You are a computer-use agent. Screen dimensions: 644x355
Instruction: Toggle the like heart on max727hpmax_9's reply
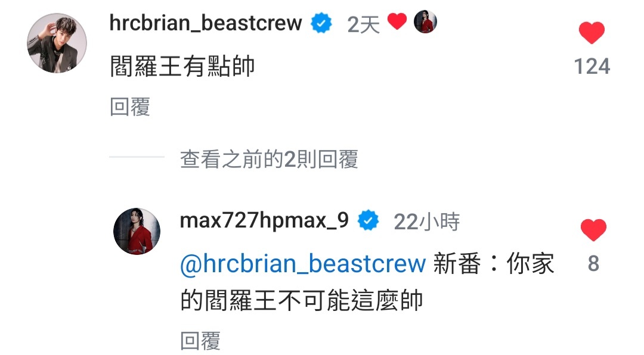(593, 230)
